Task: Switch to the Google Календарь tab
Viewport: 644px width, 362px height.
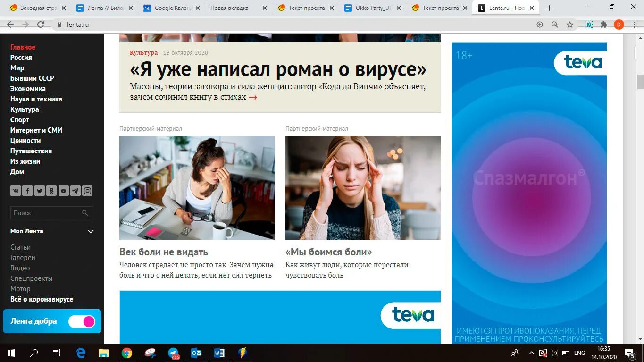Action: (x=172, y=8)
